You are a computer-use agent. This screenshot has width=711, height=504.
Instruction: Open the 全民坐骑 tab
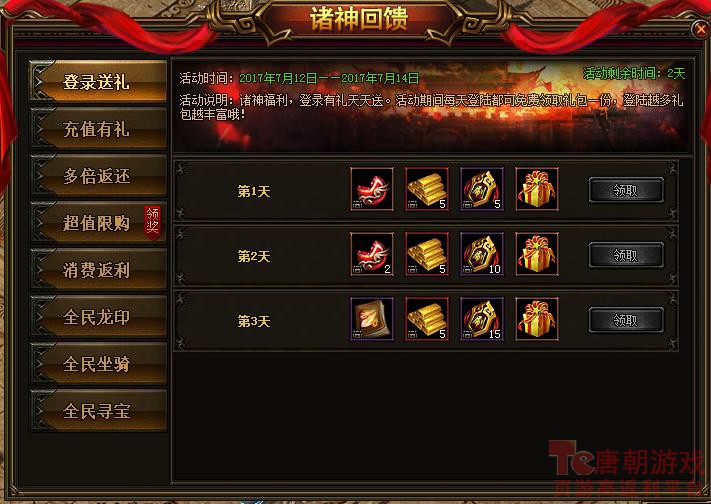tap(98, 363)
